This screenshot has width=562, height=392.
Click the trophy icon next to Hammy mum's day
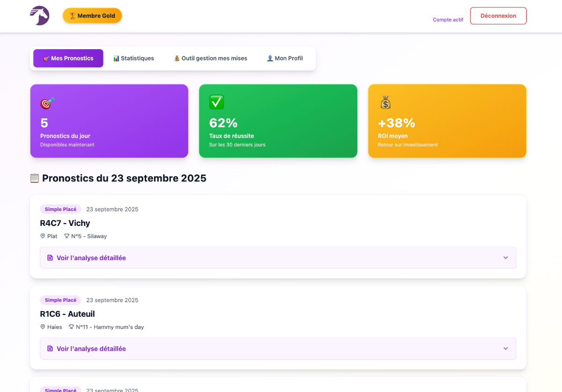point(71,327)
